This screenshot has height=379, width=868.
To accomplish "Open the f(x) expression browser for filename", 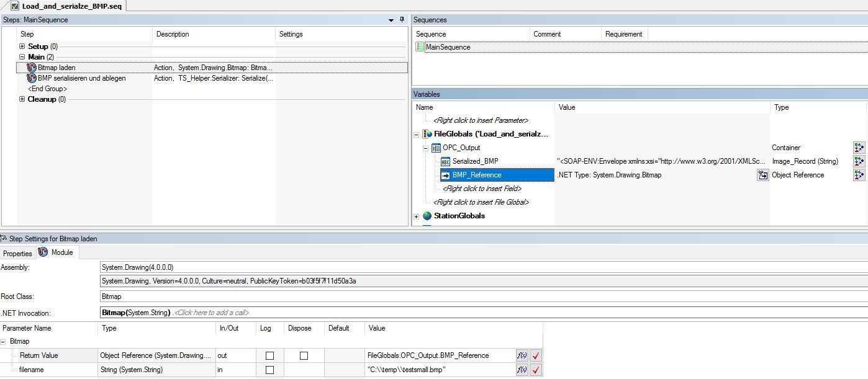I will [522, 370].
